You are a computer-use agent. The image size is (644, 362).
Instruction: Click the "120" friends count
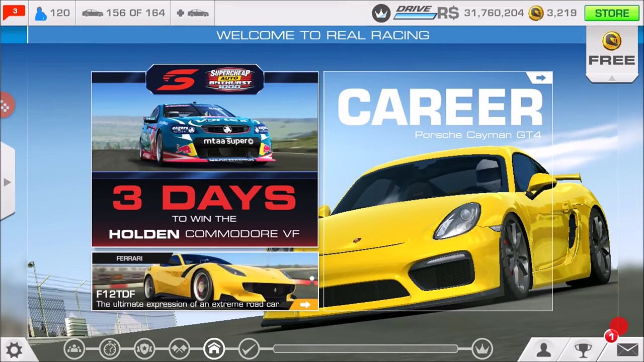point(60,13)
